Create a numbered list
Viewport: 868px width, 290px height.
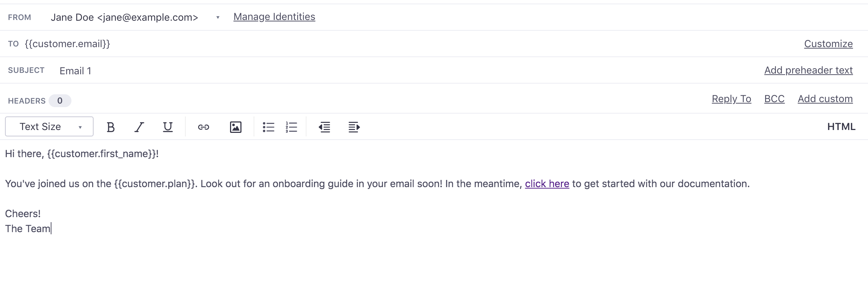291,127
